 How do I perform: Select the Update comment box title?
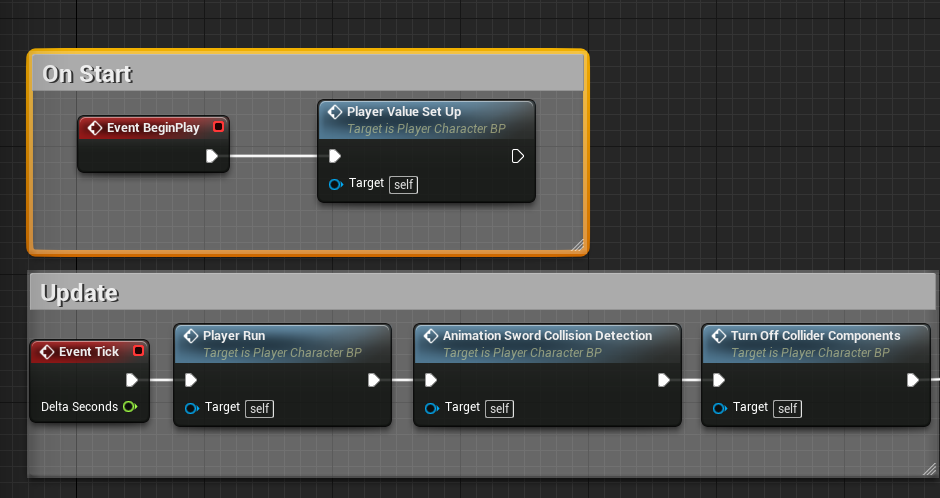point(80,293)
